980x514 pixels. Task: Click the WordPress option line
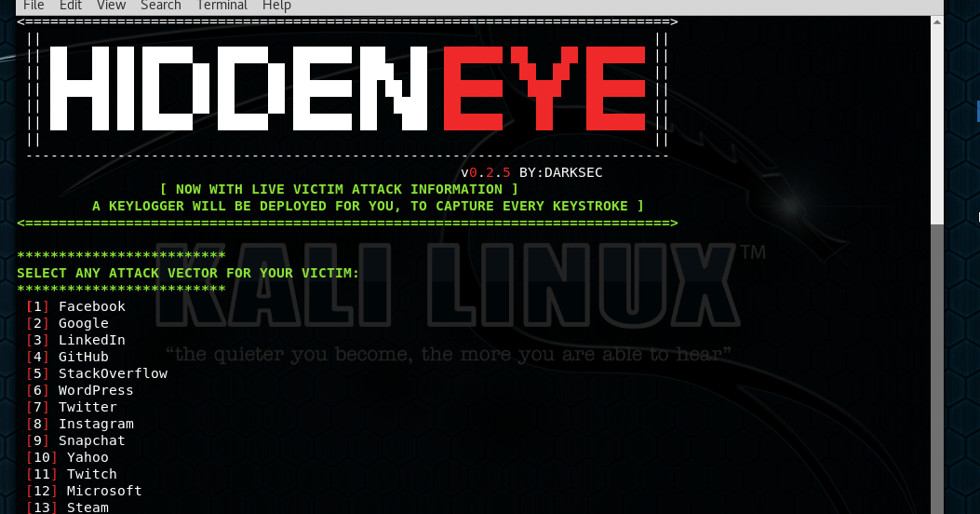coord(80,390)
